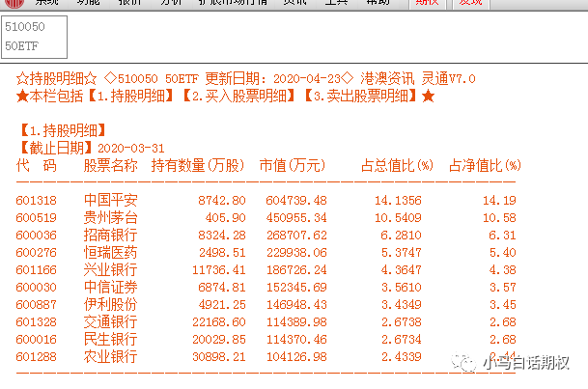This screenshot has height=389, width=588.
Task: Click the 股票名称 column header
Action: point(111,165)
